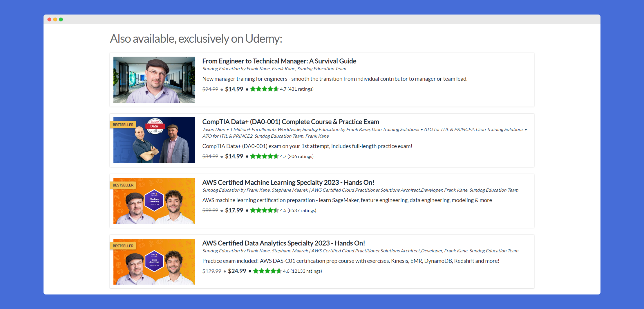Click star rating of the Engineer to Manager course
Screen dimensions: 644x309
click(264, 89)
